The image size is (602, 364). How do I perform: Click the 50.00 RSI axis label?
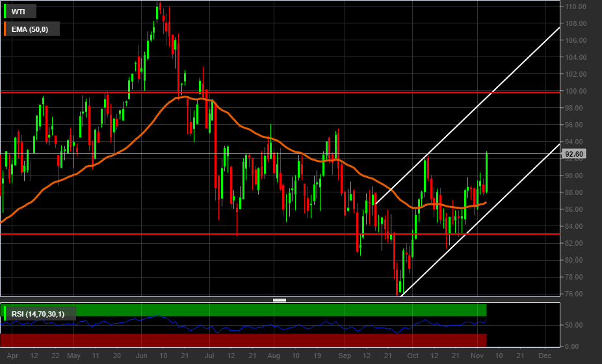click(575, 325)
